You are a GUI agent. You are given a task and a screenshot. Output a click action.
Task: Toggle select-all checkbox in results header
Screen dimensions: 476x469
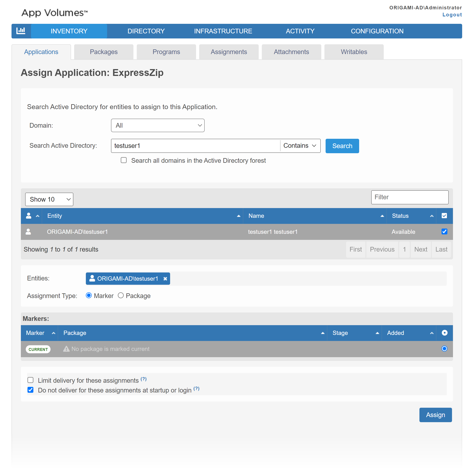[444, 215]
